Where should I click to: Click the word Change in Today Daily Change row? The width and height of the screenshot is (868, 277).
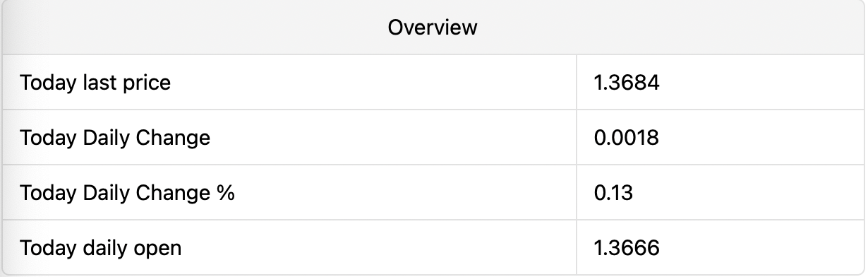click(171, 138)
